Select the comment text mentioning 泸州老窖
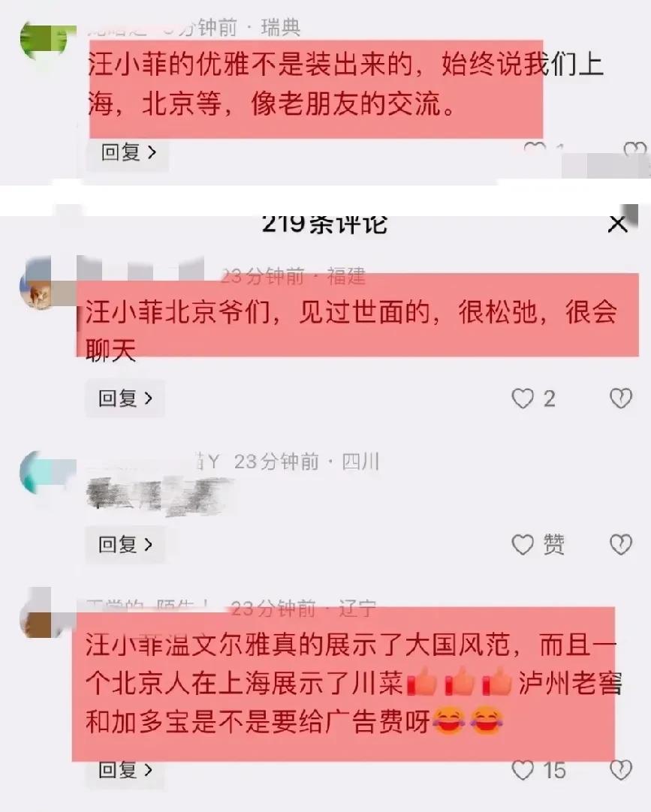This screenshot has height=812, width=651. tap(354, 684)
